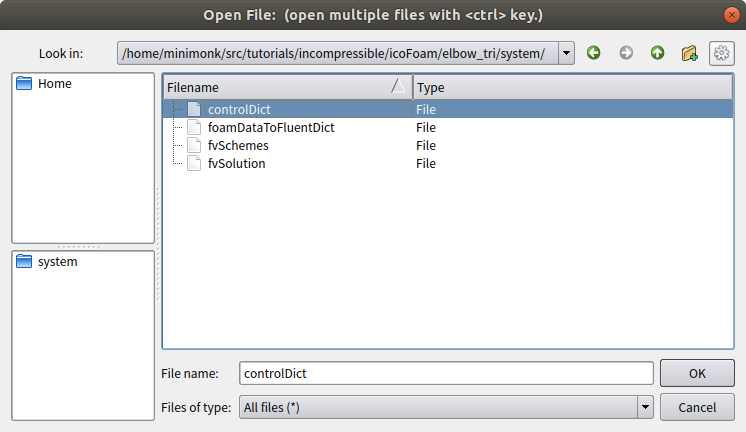746x432 pixels.
Task: Select fvSchemes in the file list
Action: coord(238,146)
